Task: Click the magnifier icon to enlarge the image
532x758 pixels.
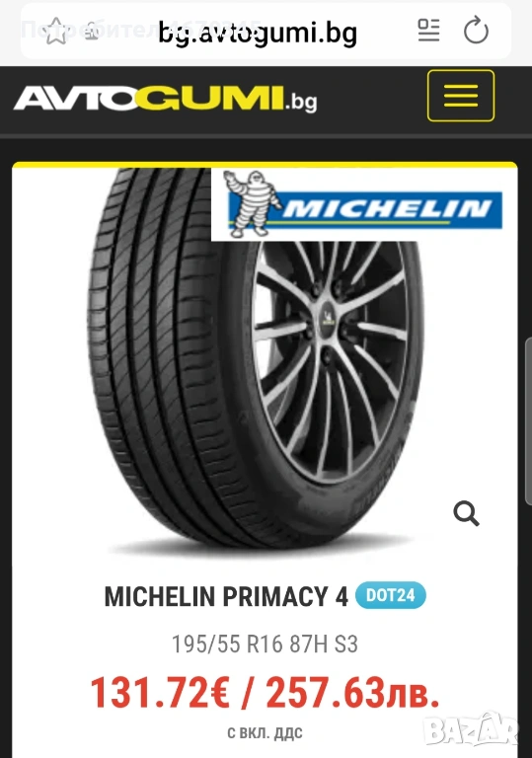Action: [466, 513]
